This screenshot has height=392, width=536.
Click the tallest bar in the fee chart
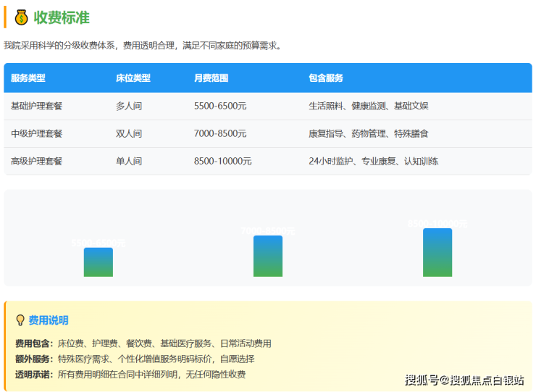pos(437,252)
